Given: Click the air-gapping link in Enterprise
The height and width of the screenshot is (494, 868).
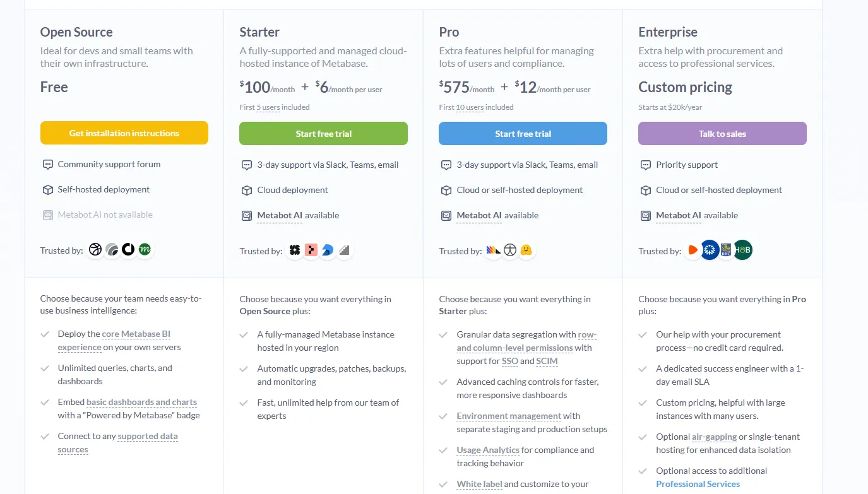Looking at the screenshot, I should (714, 437).
